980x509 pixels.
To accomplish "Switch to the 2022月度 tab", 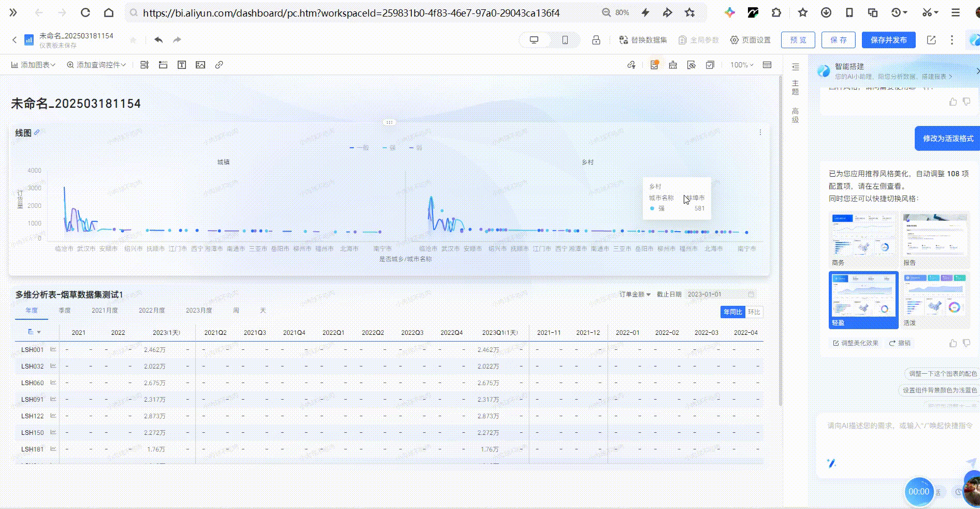I will 152,310.
